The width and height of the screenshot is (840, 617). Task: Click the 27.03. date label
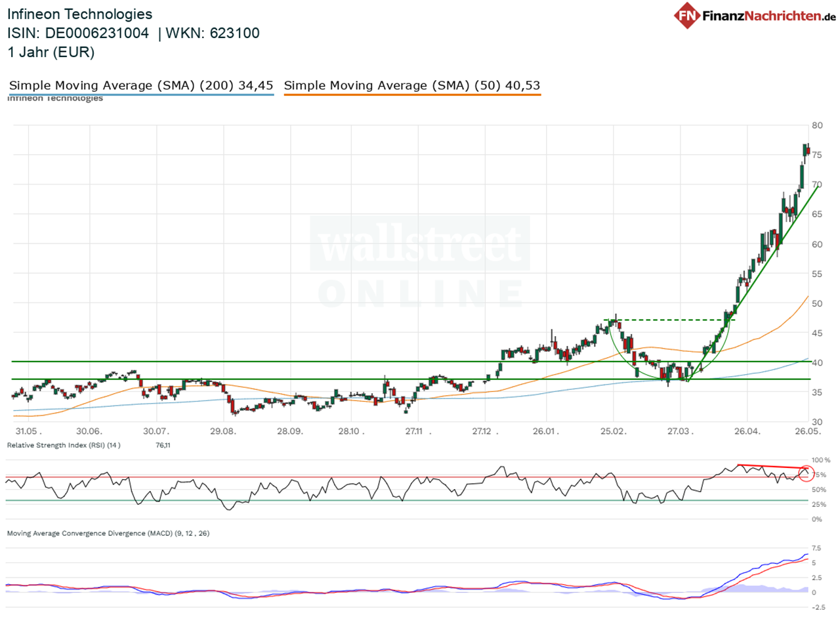[681, 432]
